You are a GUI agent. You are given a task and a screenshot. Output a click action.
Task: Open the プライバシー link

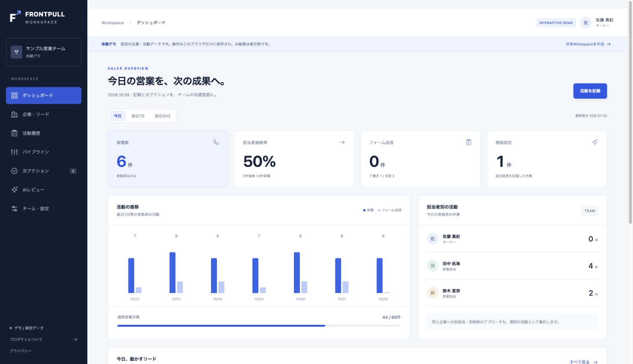click(x=21, y=351)
